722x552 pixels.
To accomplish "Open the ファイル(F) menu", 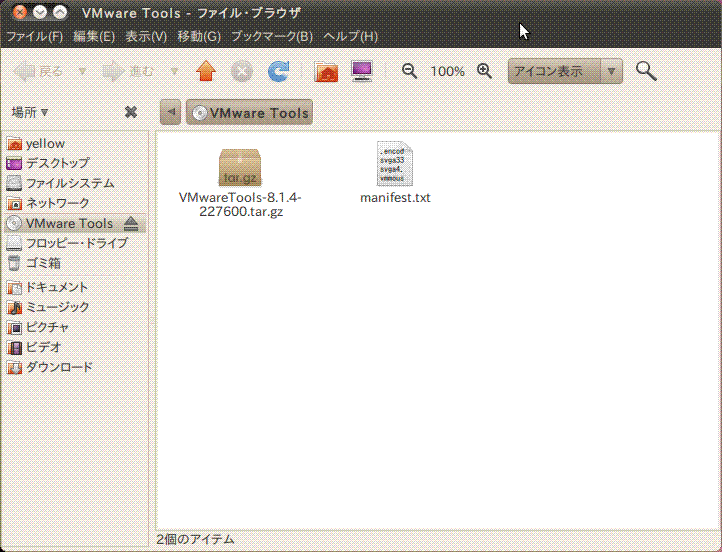I will (35, 36).
